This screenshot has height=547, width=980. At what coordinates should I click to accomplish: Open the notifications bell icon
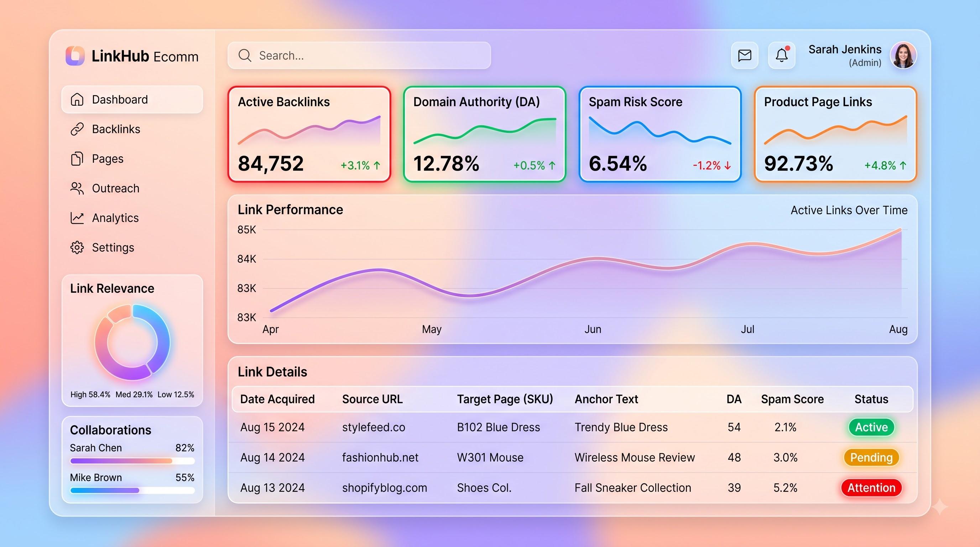[782, 56]
